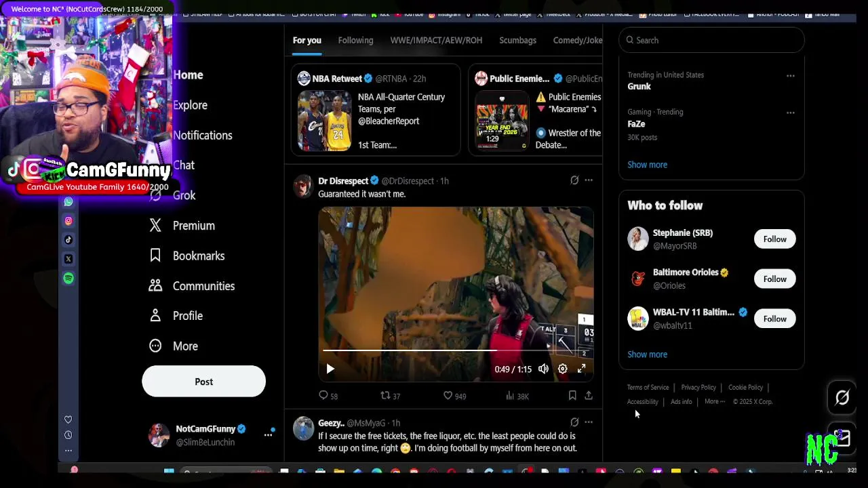868x488 pixels.
Task: Click the heart icon in left strip
Action: (x=68, y=420)
